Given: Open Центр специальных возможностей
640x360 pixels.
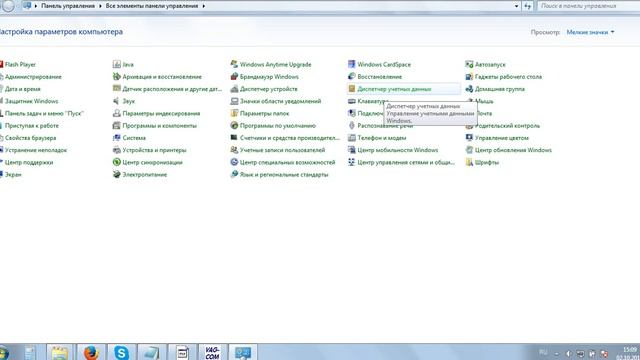Looking at the screenshot, I should click(283, 162).
